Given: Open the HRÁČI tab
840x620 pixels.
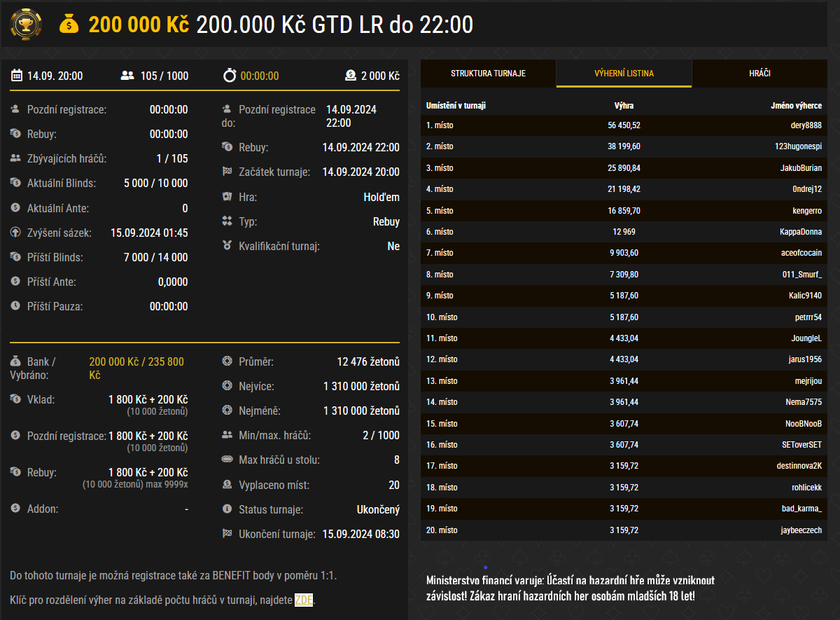Looking at the screenshot, I should pyautogui.click(x=760, y=73).
